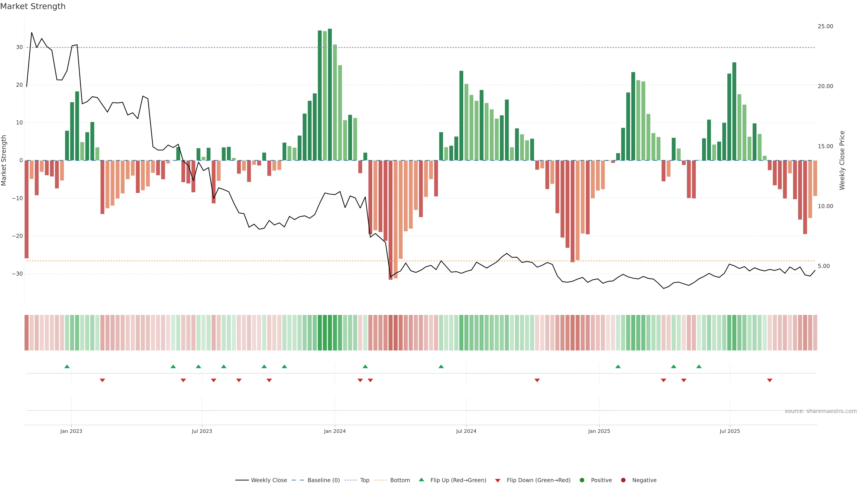Viewport: 868px width, 488px height.
Task: Click the −30 tick on the left axis
Action: pyautogui.click(x=17, y=274)
